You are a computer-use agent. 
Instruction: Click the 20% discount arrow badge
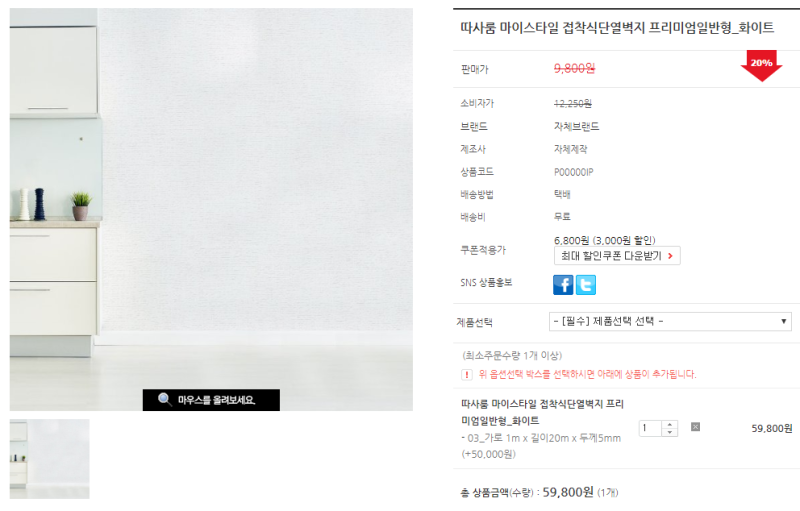(x=761, y=65)
